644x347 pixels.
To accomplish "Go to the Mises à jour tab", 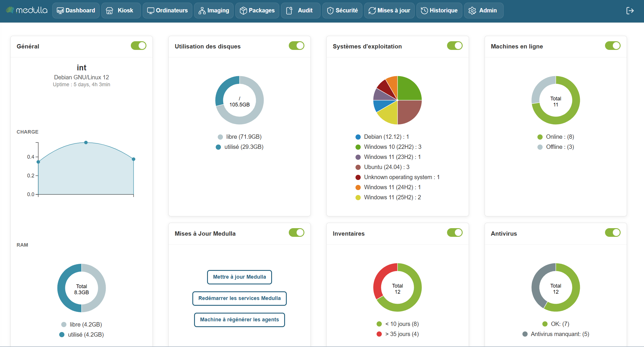I will click(x=389, y=11).
